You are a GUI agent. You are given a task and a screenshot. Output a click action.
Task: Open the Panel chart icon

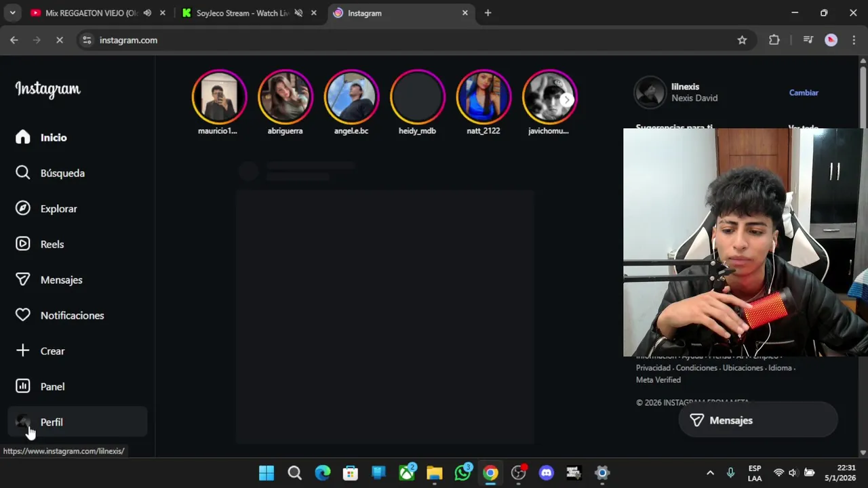pyautogui.click(x=22, y=386)
